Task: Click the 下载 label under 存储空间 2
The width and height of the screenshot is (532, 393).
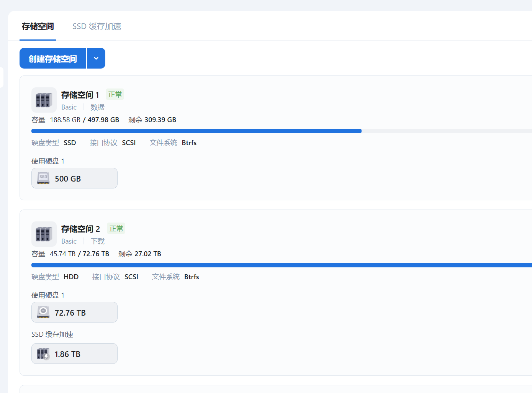Action: click(x=98, y=241)
